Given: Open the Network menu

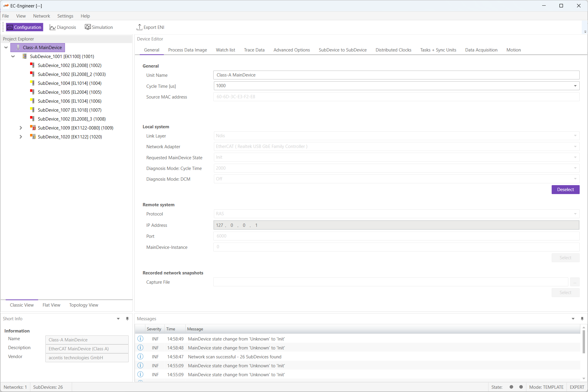Looking at the screenshot, I should [x=41, y=16].
